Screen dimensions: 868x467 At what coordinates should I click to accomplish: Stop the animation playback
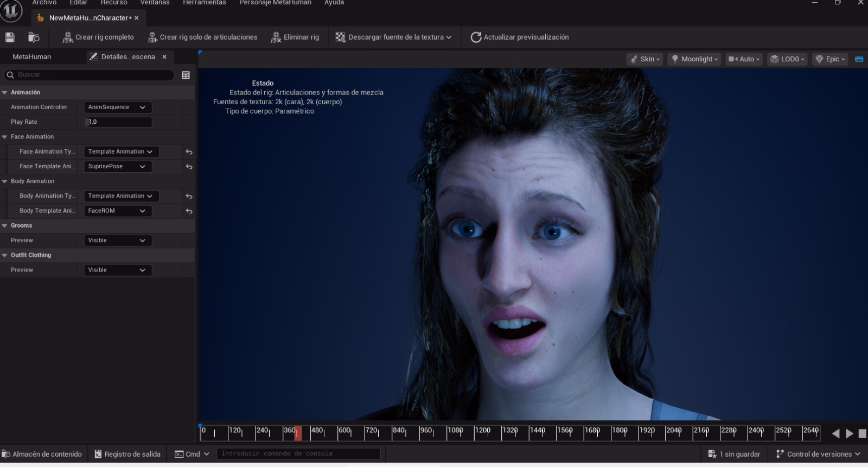pos(862,433)
